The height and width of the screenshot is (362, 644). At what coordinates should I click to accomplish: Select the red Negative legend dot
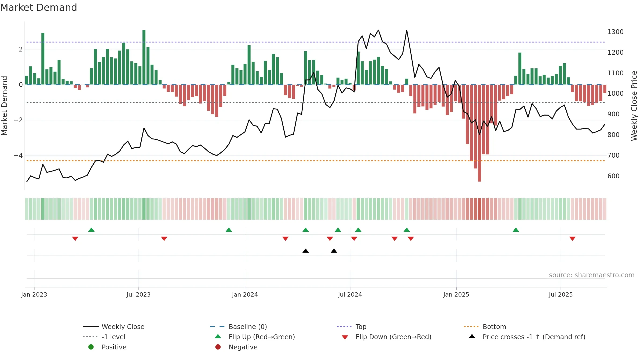coord(218,347)
